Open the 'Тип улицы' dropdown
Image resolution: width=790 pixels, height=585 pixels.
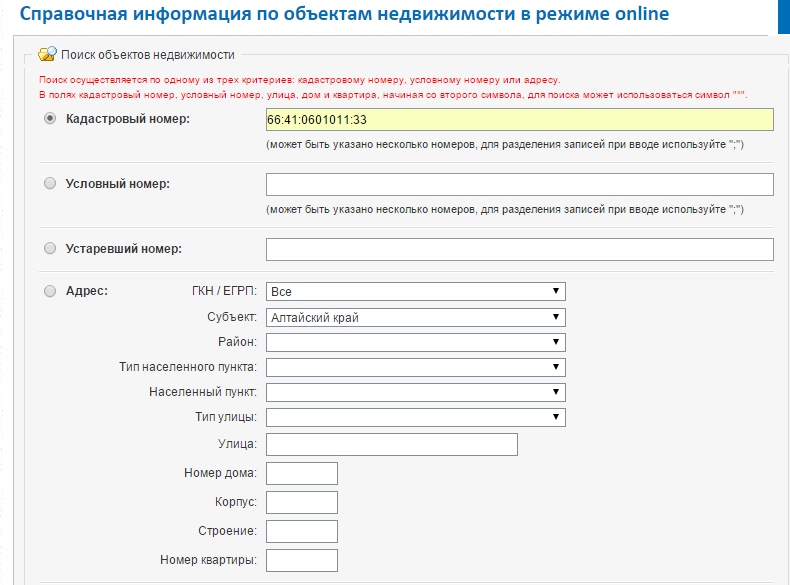coord(415,417)
